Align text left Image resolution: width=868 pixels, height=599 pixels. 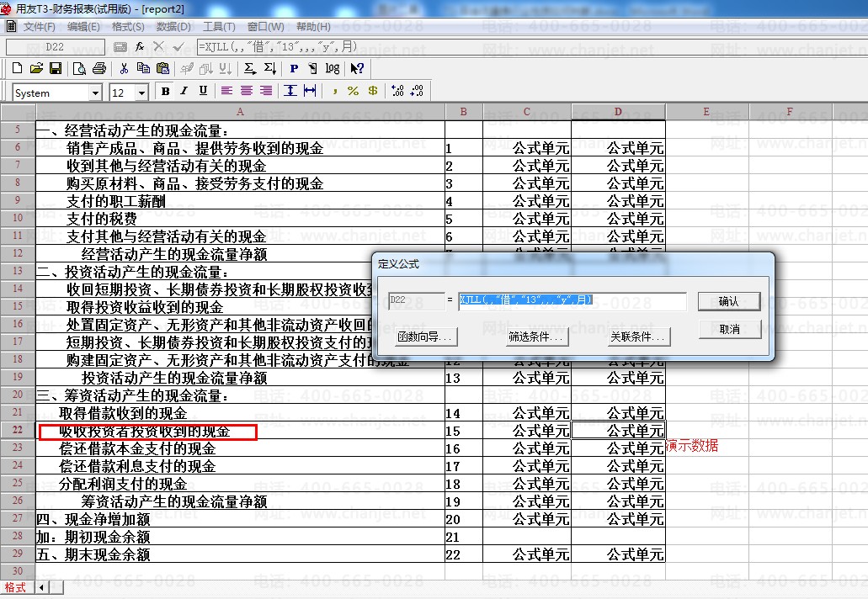tap(227, 91)
